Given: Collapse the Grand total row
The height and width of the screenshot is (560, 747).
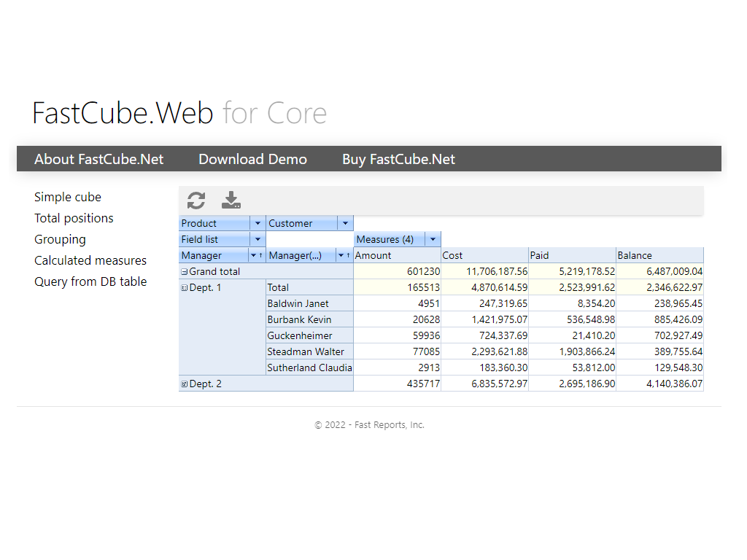Looking at the screenshot, I should (185, 272).
